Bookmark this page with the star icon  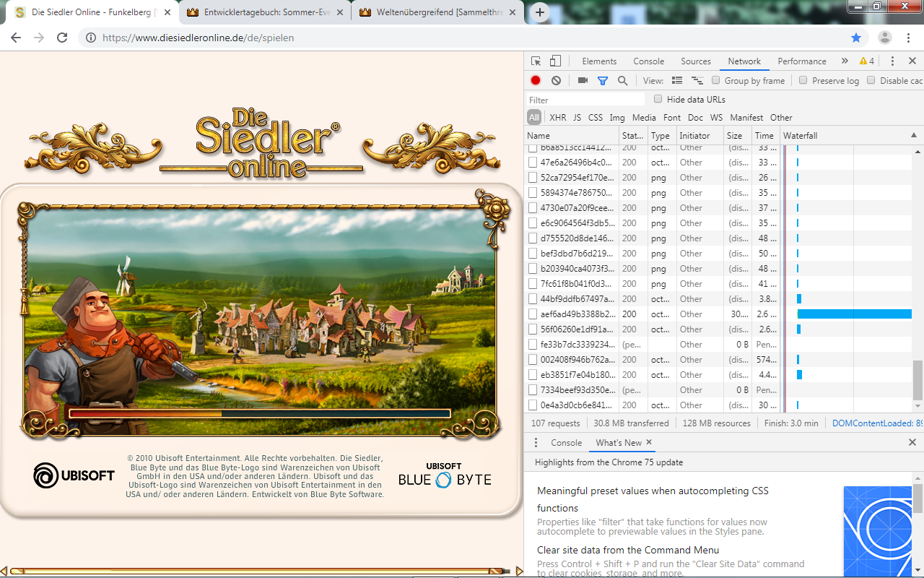[856, 38]
